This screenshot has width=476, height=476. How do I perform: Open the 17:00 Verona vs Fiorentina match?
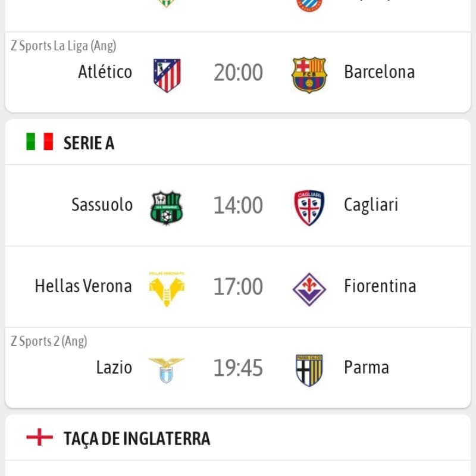point(238,286)
